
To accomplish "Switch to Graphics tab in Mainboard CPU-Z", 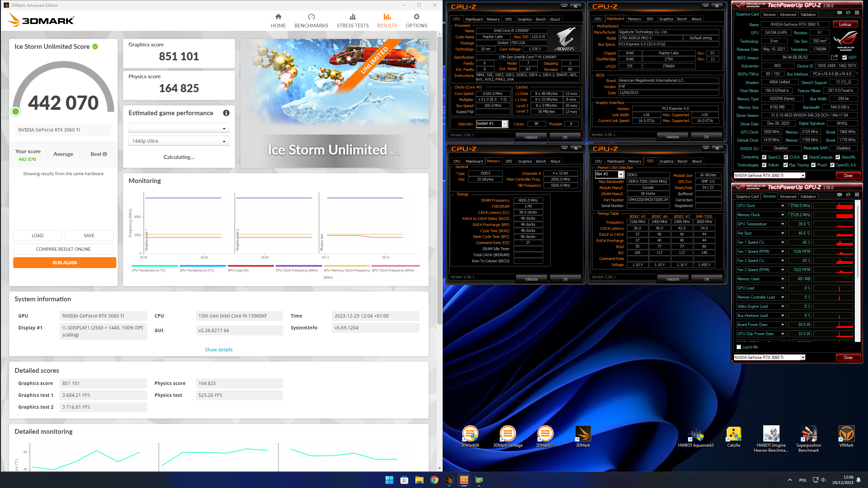I will coord(666,19).
